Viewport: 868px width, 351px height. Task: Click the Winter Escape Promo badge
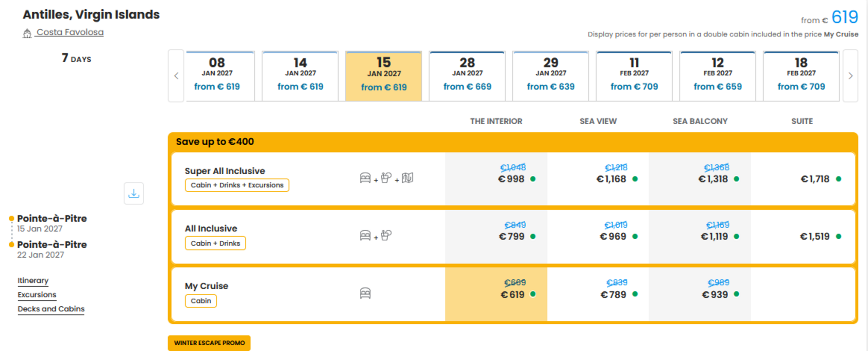209,343
